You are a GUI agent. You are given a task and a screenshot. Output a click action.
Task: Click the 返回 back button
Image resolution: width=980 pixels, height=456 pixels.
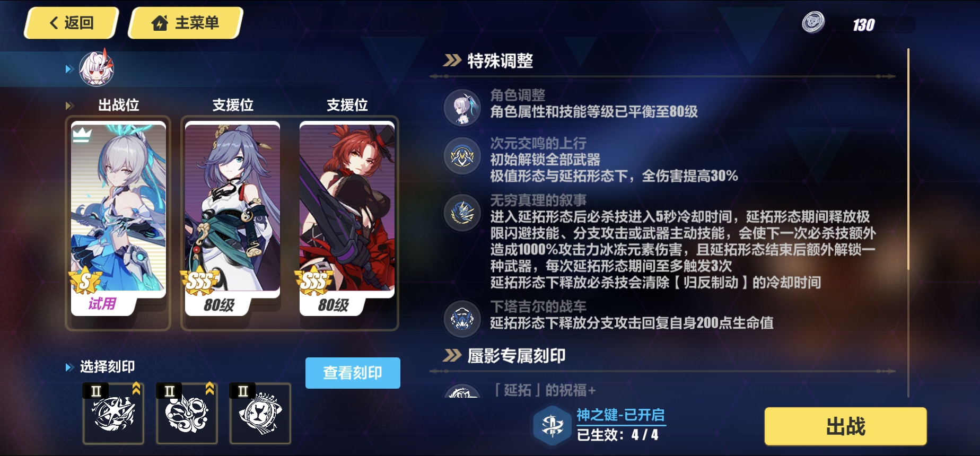tap(71, 23)
